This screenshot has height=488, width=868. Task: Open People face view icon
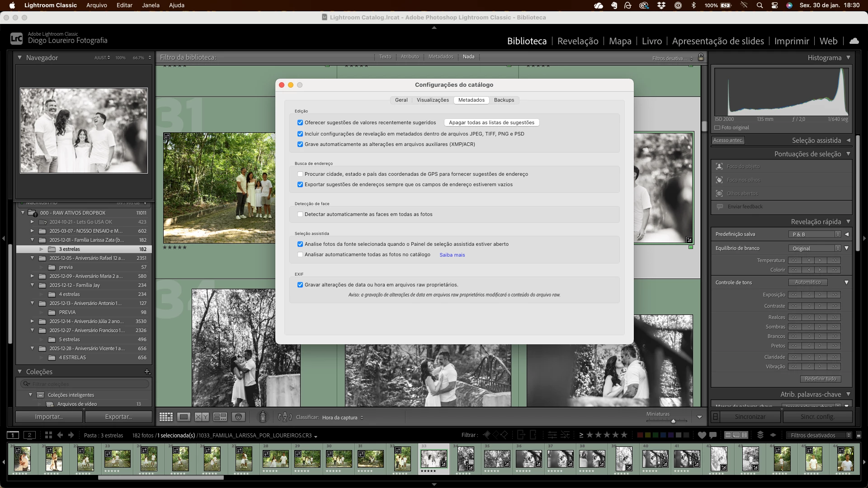coord(238,417)
